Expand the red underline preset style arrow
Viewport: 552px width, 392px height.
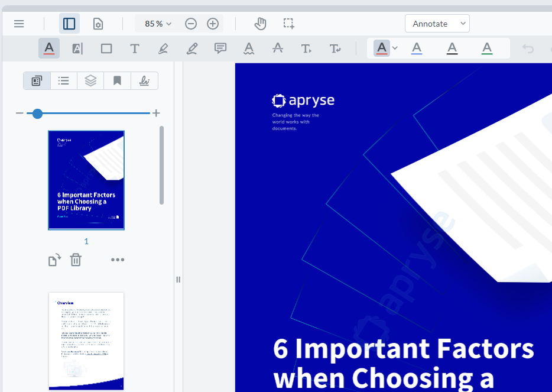(395, 48)
